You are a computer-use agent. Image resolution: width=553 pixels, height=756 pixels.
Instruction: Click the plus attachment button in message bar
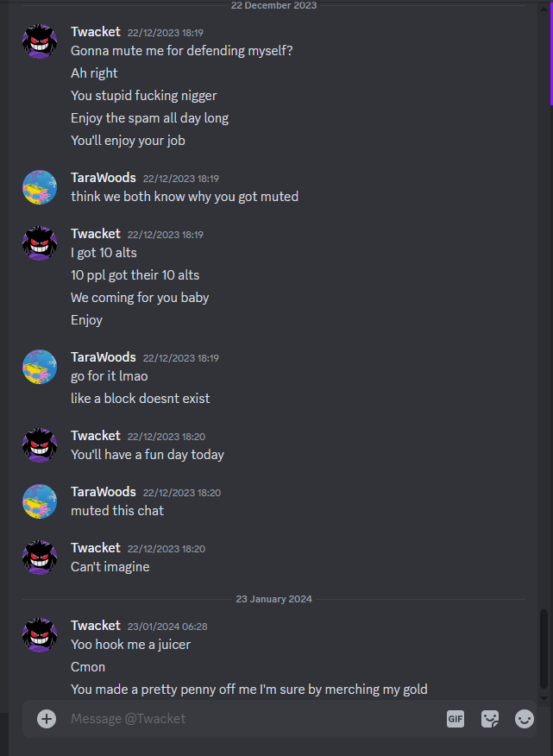[x=47, y=719]
